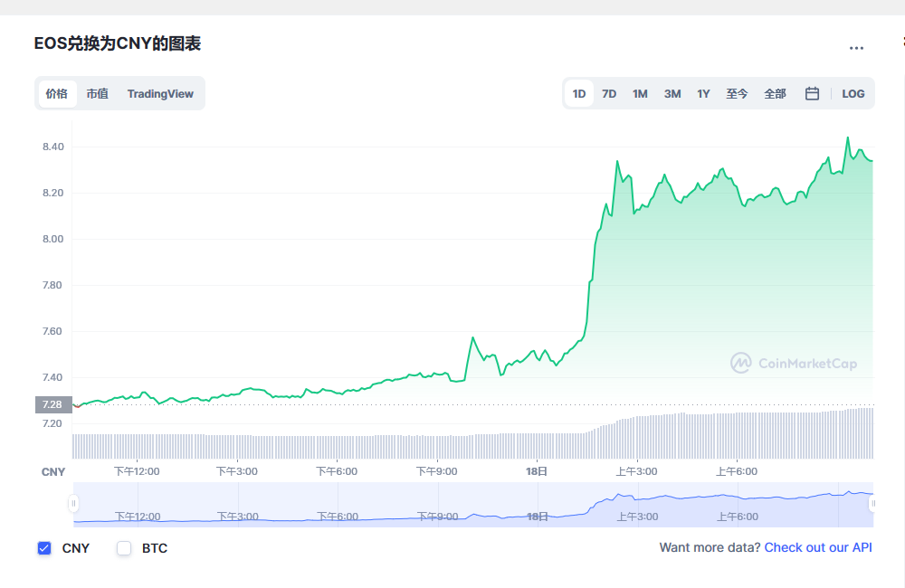This screenshot has height=588, width=905.
Task: Select the 1Y time range
Action: pyautogui.click(x=703, y=93)
